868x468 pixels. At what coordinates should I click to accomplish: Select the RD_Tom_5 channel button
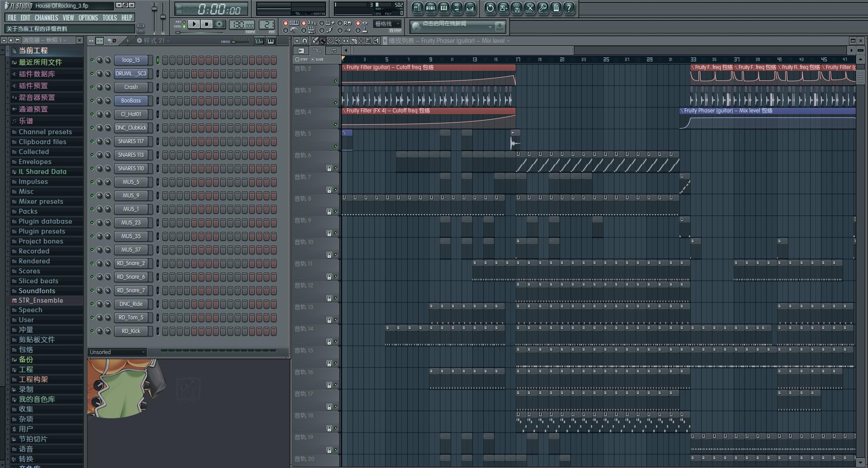pyautogui.click(x=131, y=317)
